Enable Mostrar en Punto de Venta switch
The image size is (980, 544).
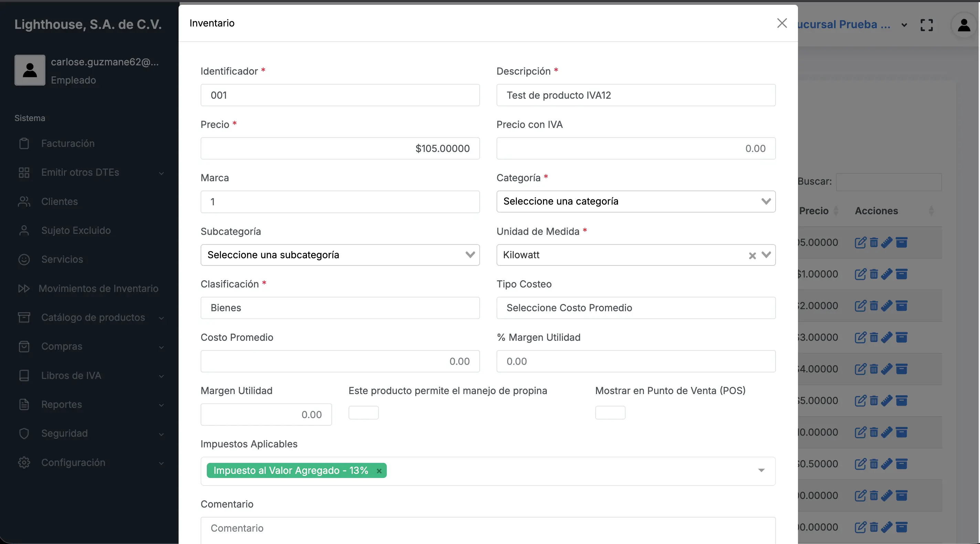tap(610, 412)
